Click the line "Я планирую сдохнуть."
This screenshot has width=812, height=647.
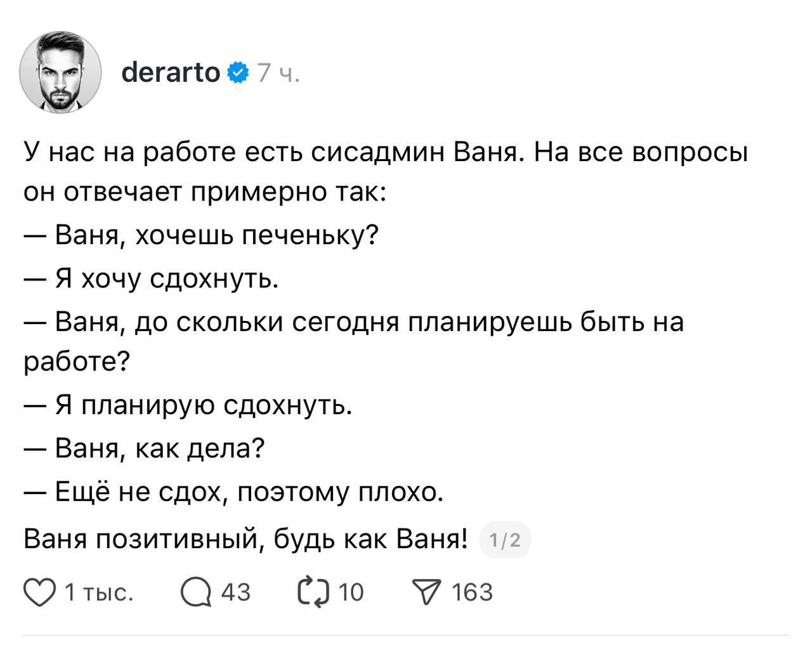[203, 405]
